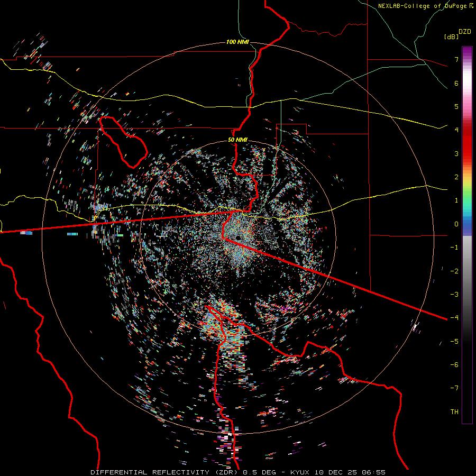
Task: Click the -3 scale value
Action: click(454, 295)
